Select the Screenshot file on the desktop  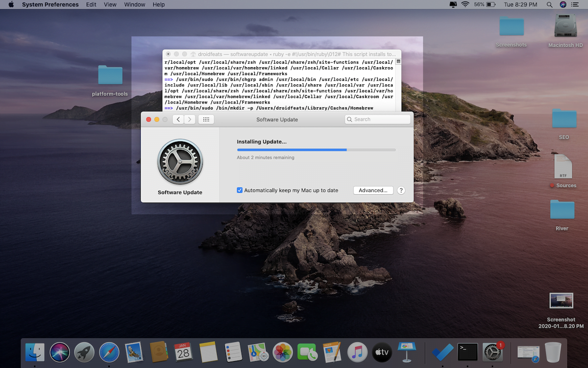pyautogui.click(x=561, y=300)
